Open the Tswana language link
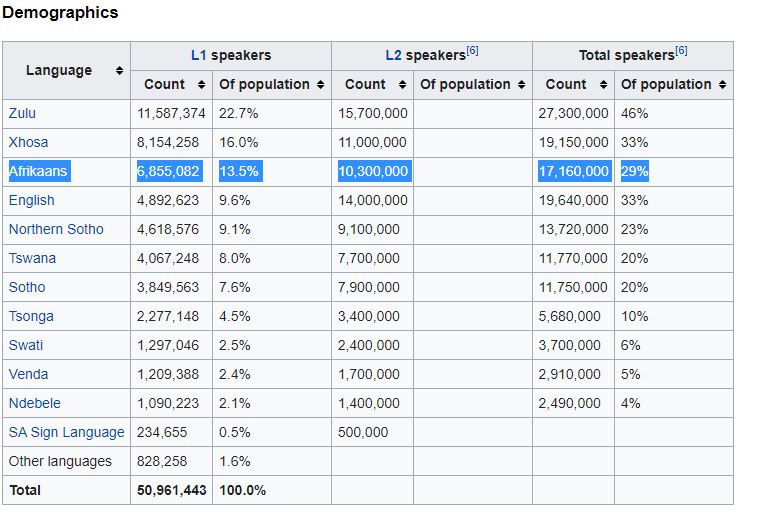Viewport: 773px width, 513px height. pos(33,258)
